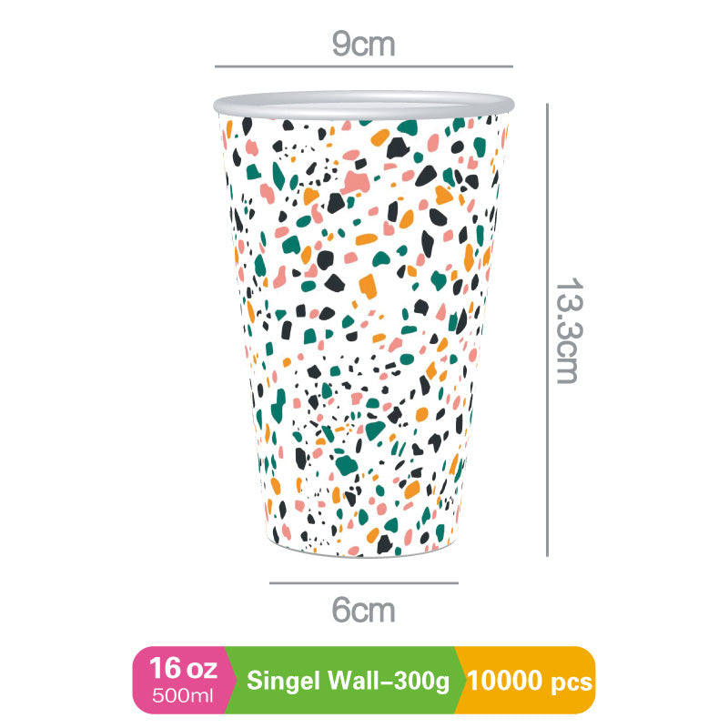This screenshot has height=728, width=728.
Task: Click the left end of the 9cm line
Action: tap(217, 66)
